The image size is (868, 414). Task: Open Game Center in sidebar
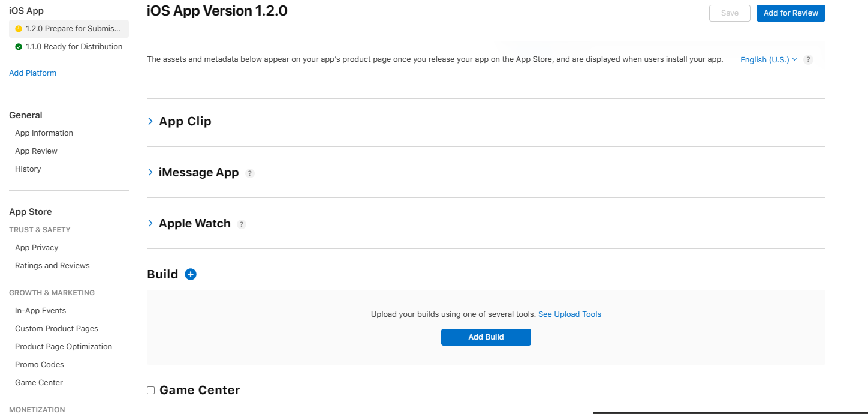(x=38, y=383)
